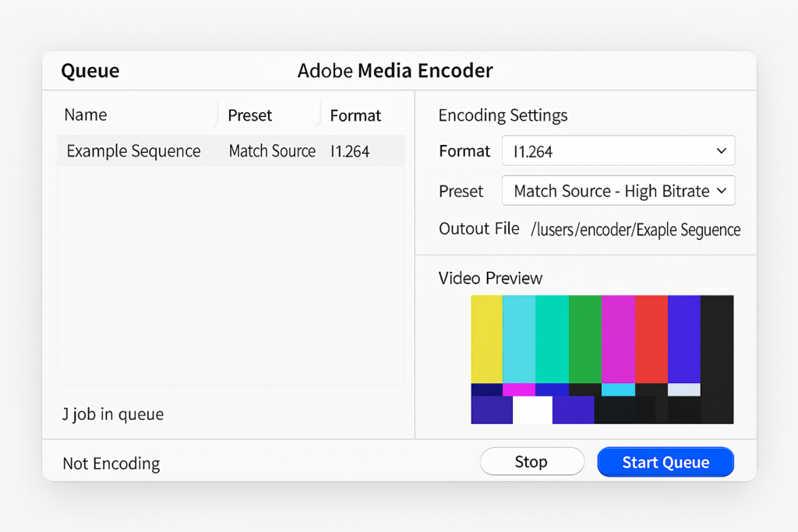Click the Adobe Media Encoder title bar
This screenshot has height=532, width=798.
click(394, 70)
